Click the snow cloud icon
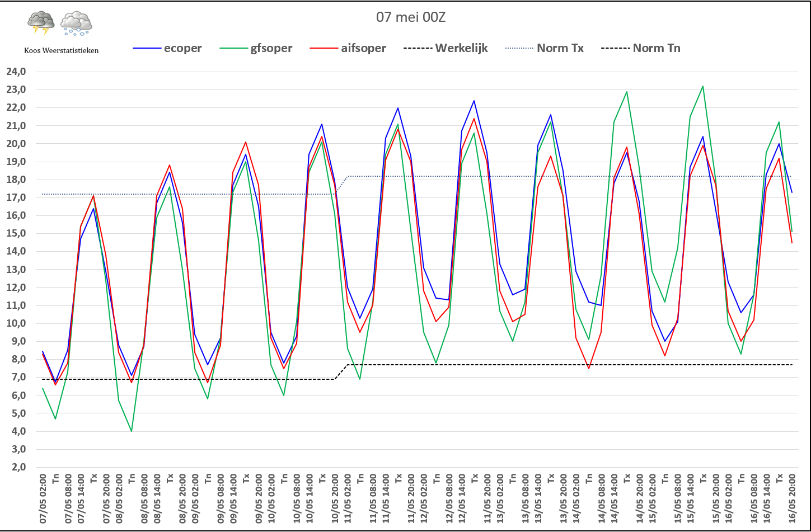811x532 pixels. [76, 23]
